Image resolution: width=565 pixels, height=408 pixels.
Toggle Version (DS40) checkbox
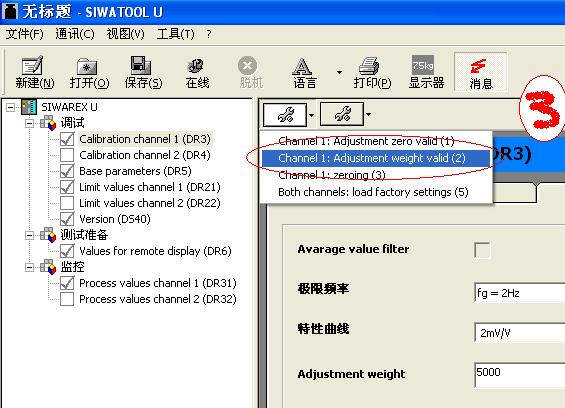pos(67,219)
